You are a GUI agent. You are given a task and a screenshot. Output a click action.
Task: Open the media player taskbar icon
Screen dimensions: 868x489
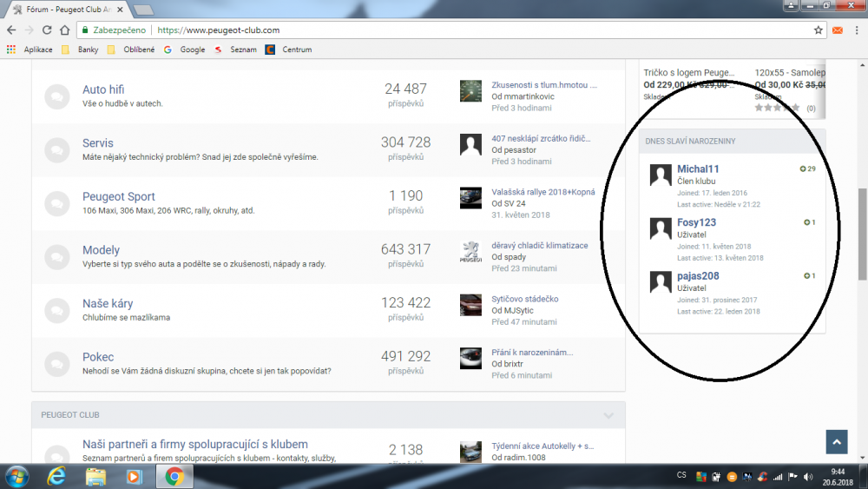click(134, 476)
